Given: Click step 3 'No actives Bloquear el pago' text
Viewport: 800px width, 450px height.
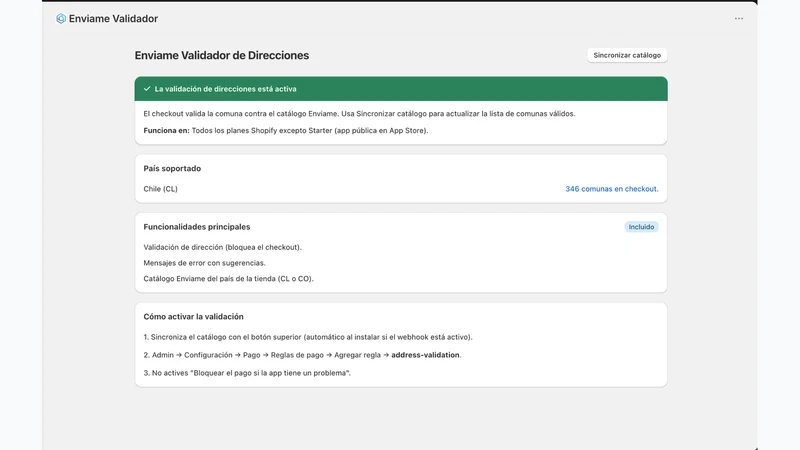Looking at the screenshot, I should click(247, 373).
